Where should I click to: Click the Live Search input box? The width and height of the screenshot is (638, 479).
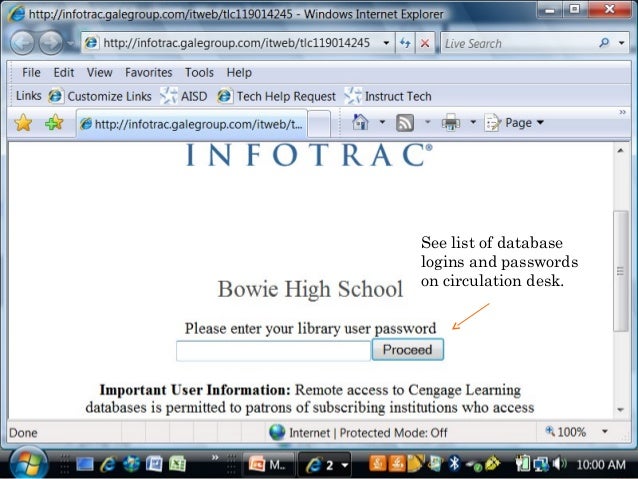coord(519,43)
